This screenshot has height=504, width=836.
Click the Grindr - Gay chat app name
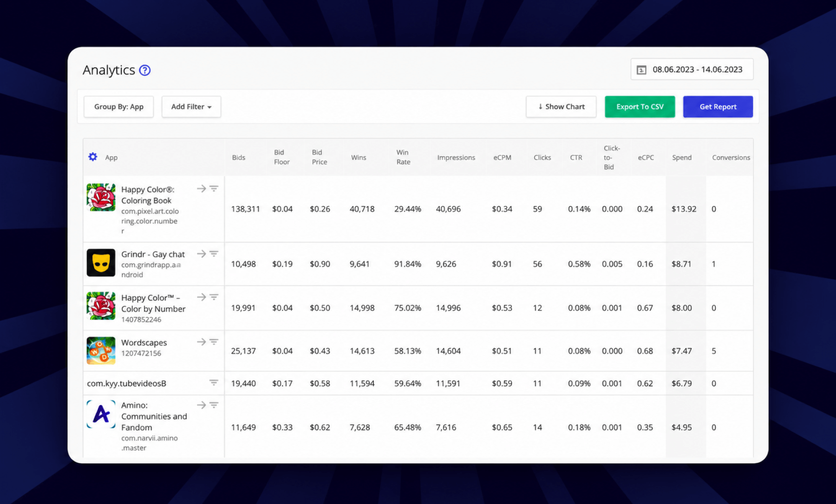153,254
